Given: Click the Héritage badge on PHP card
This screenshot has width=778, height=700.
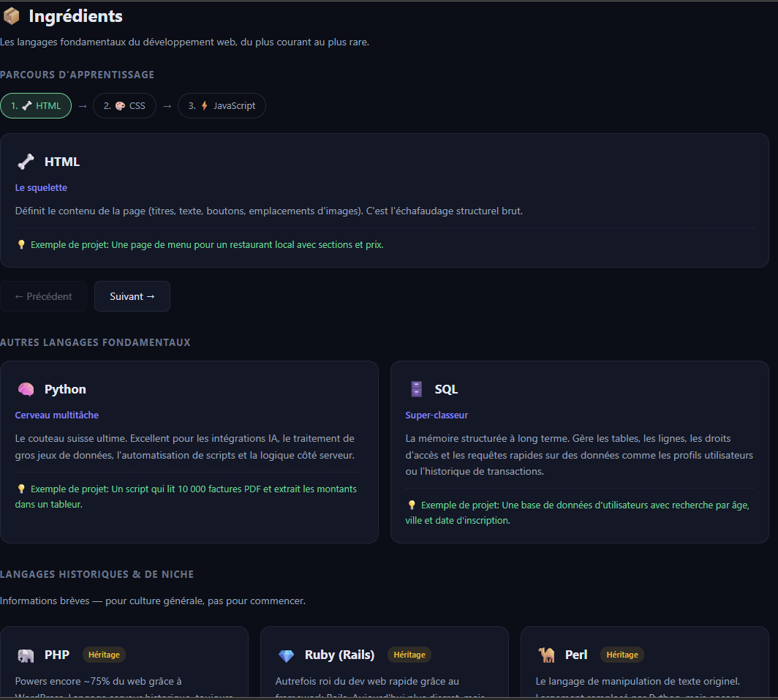Looking at the screenshot, I should click(104, 655).
